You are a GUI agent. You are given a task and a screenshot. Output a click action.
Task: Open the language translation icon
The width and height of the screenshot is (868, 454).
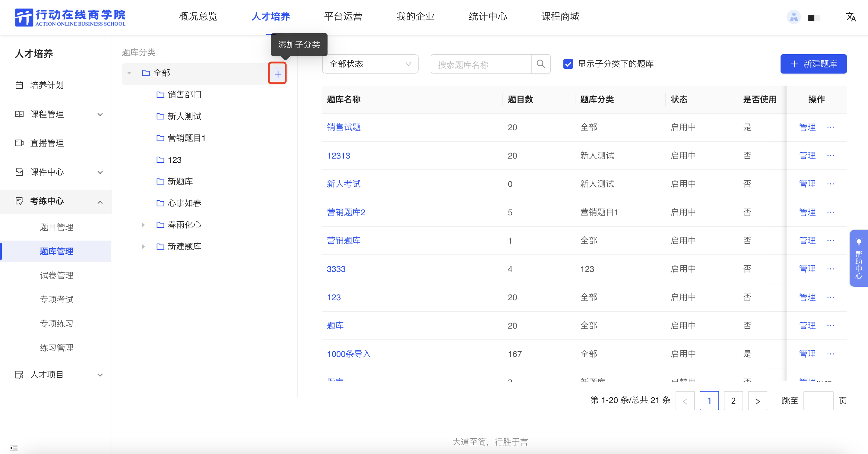click(851, 17)
